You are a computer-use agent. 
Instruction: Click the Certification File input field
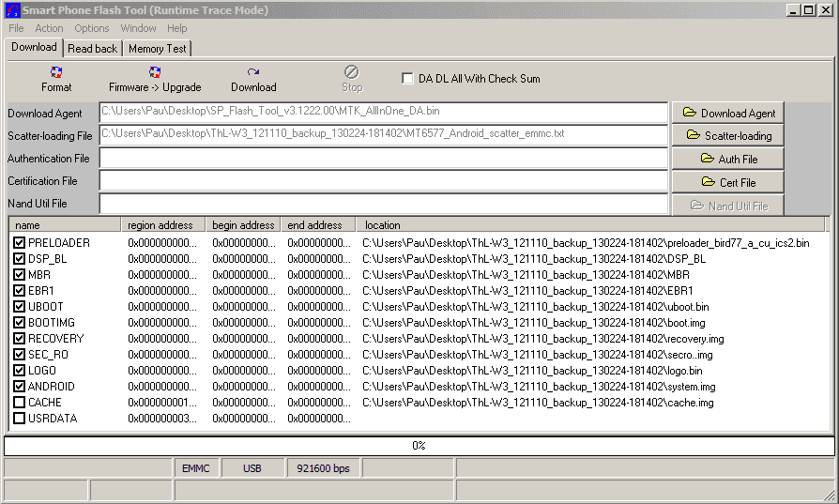384,181
